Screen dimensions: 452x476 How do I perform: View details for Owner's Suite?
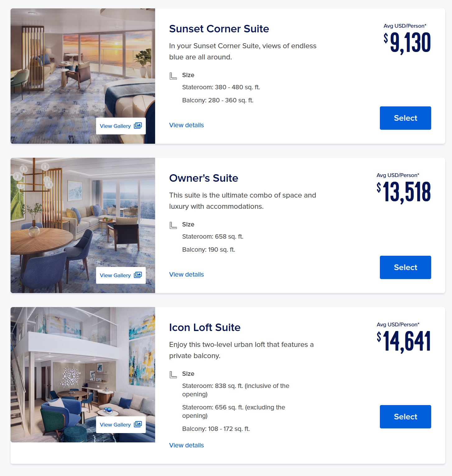point(187,274)
